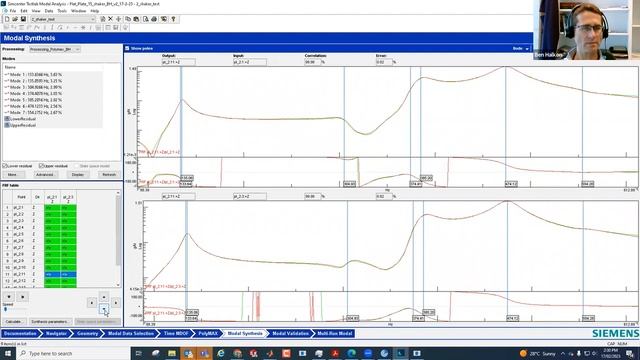The image size is (640, 360).
Task: Open Windows Start menu
Action: pyautogui.click(x=7, y=353)
